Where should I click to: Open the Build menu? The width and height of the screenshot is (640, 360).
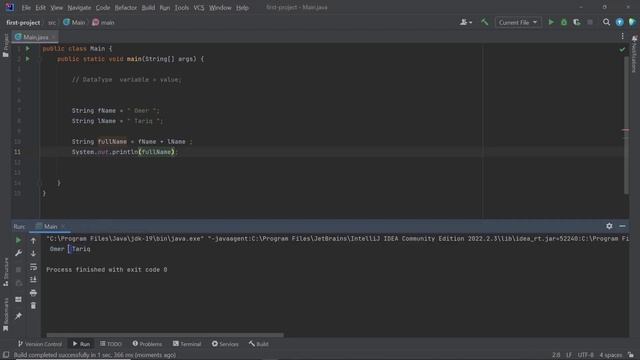148,7
